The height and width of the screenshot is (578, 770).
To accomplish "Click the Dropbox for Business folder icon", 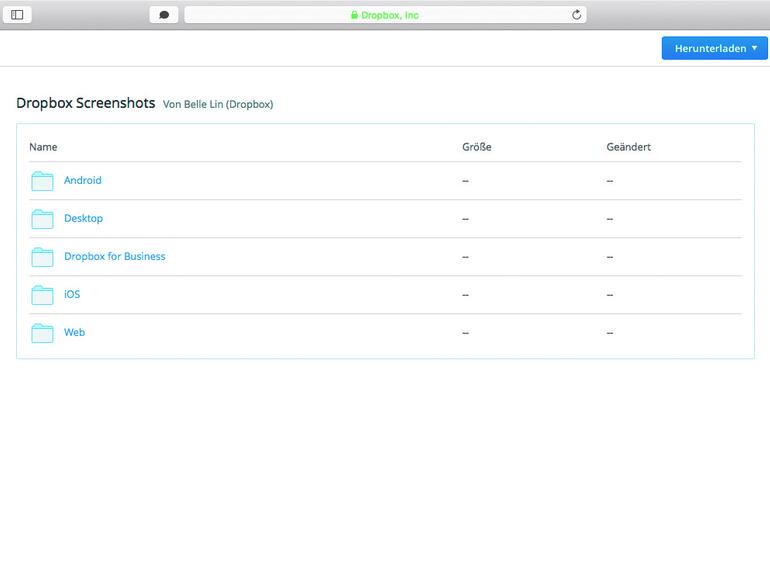I will tap(42, 257).
